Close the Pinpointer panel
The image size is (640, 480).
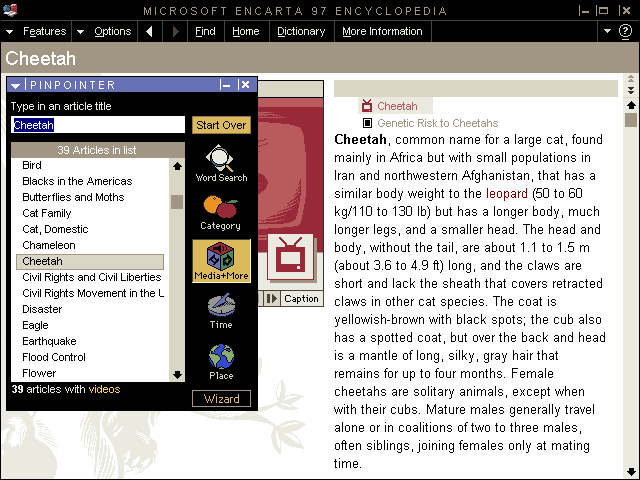[244, 84]
